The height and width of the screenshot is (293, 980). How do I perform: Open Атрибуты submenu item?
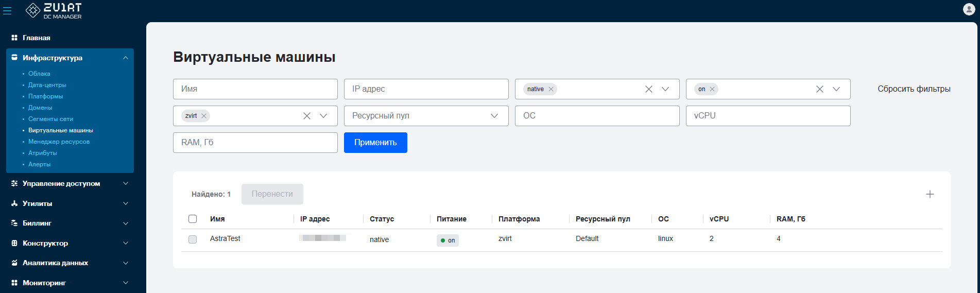tap(43, 153)
